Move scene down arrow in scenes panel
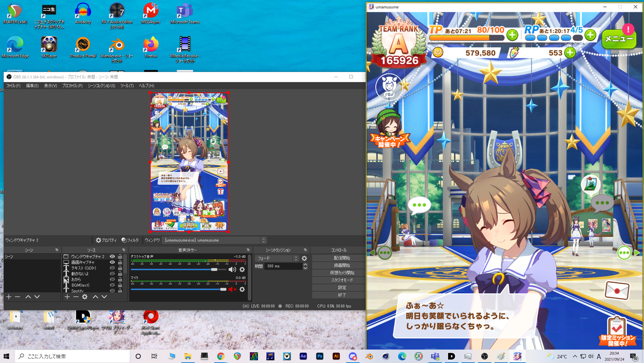Viewport: 644px width, 363px height. click(37, 296)
